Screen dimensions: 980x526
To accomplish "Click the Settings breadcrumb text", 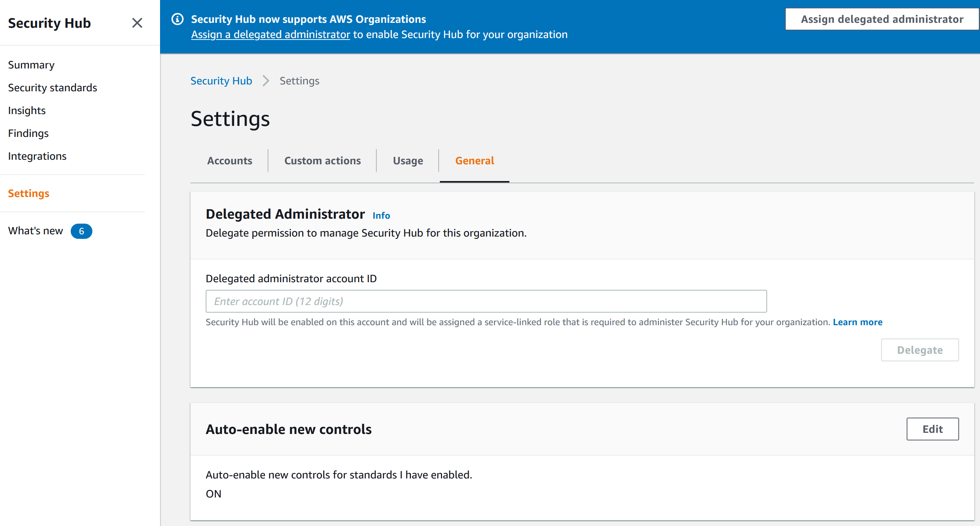I will [x=300, y=81].
